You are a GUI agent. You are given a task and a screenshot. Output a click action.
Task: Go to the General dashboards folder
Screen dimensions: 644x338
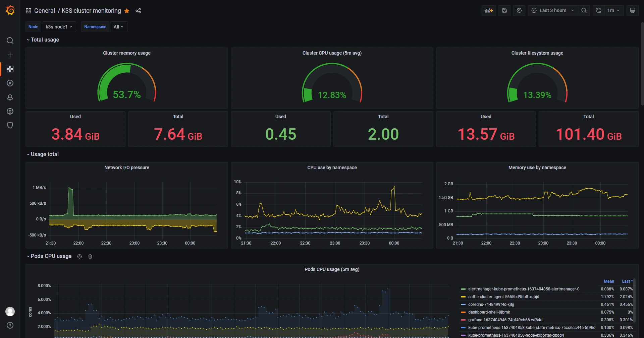(x=45, y=11)
